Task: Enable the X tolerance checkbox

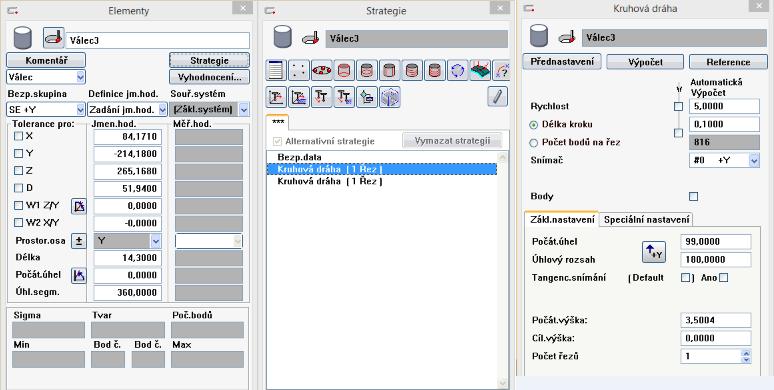Action: coord(18,136)
